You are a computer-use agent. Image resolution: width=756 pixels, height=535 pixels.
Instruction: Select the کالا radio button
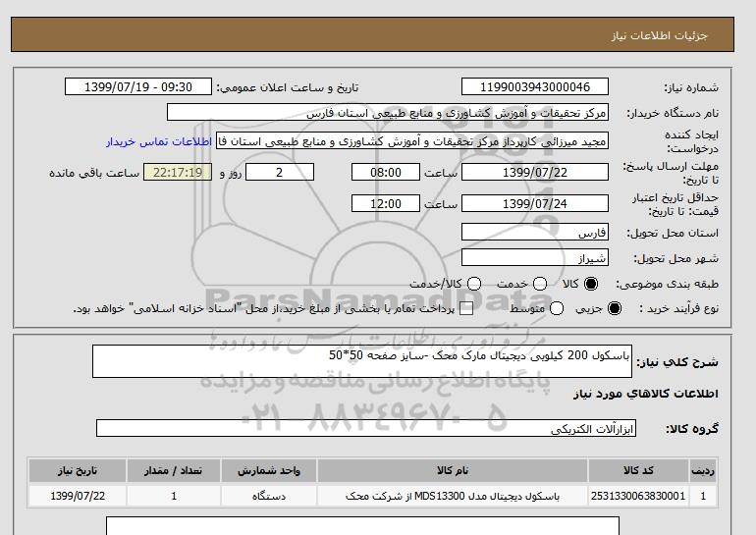pos(590,284)
